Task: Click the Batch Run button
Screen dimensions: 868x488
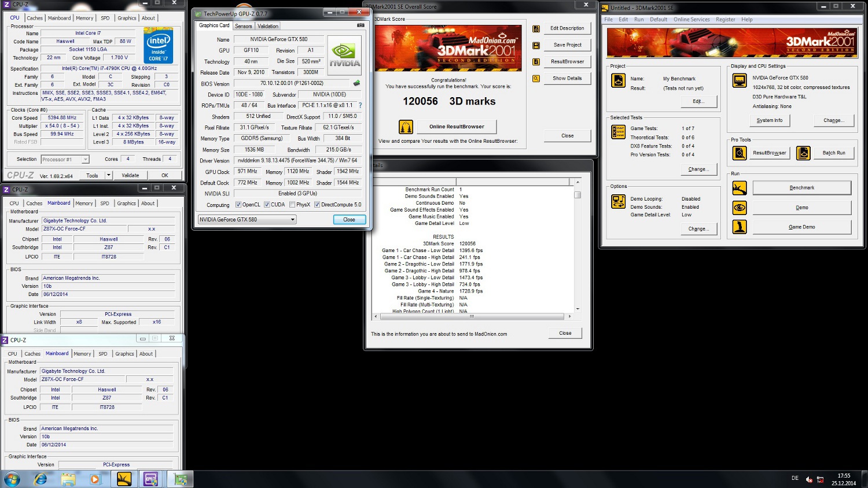Action: click(834, 153)
